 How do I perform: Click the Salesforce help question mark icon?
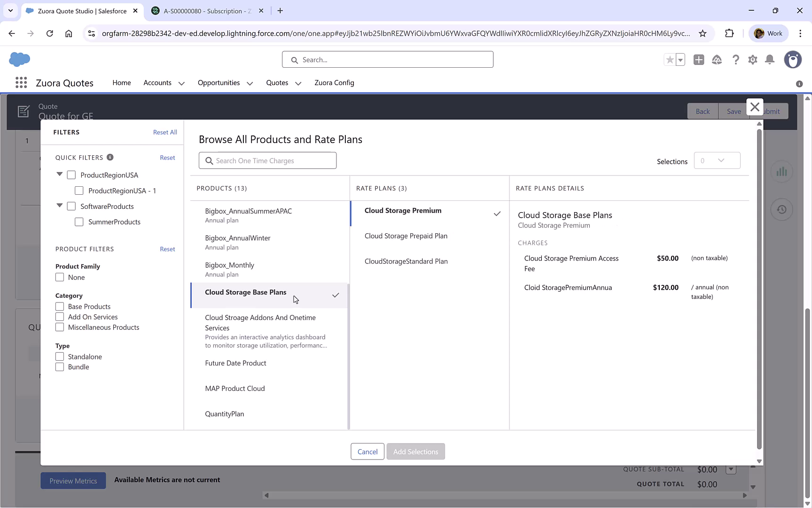click(736, 60)
